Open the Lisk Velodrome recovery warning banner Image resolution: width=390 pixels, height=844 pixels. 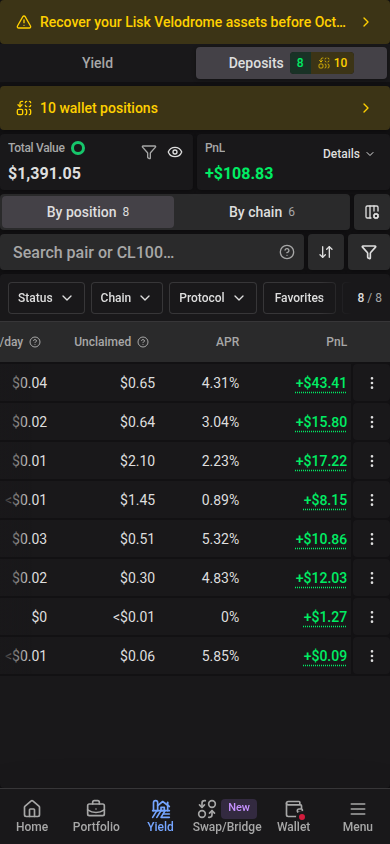point(195,22)
